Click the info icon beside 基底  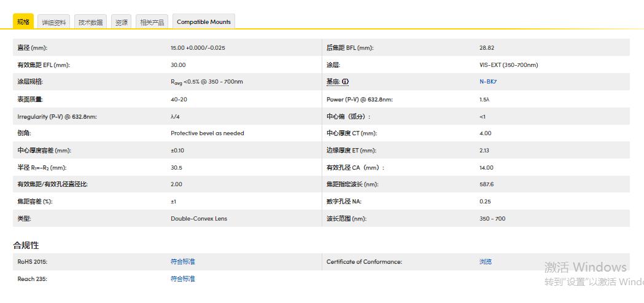[x=345, y=82]
